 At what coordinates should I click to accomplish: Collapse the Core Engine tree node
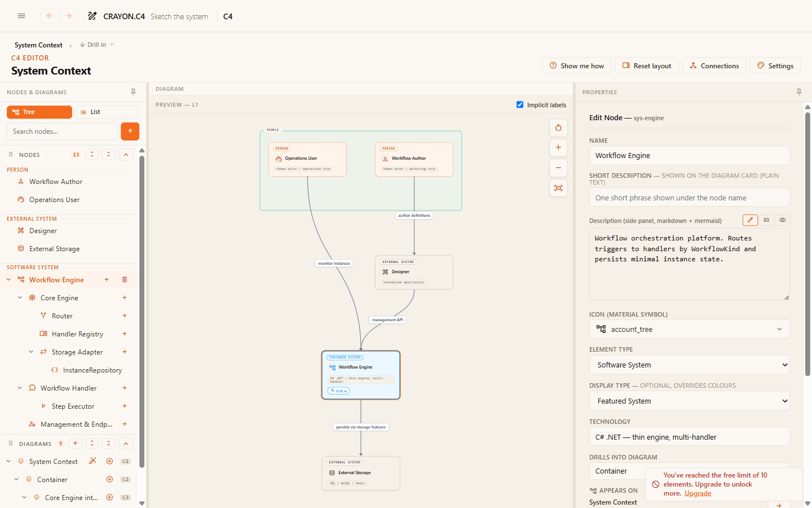pos(20,297)
